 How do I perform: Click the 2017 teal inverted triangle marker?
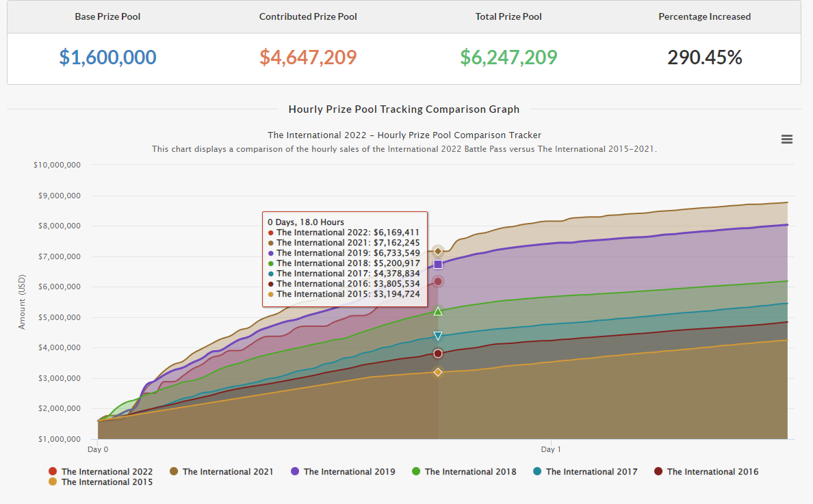click(x=438, y=336)
